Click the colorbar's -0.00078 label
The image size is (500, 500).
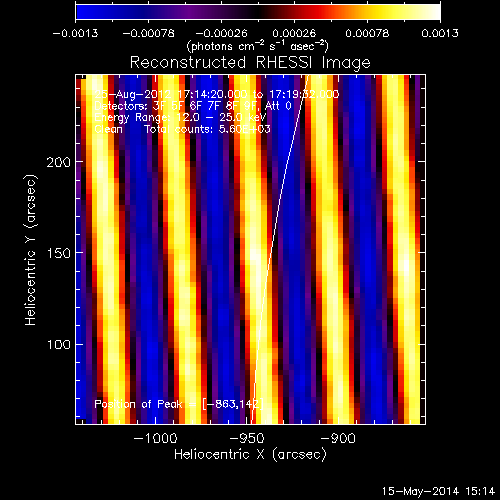[x=149, y=33]
